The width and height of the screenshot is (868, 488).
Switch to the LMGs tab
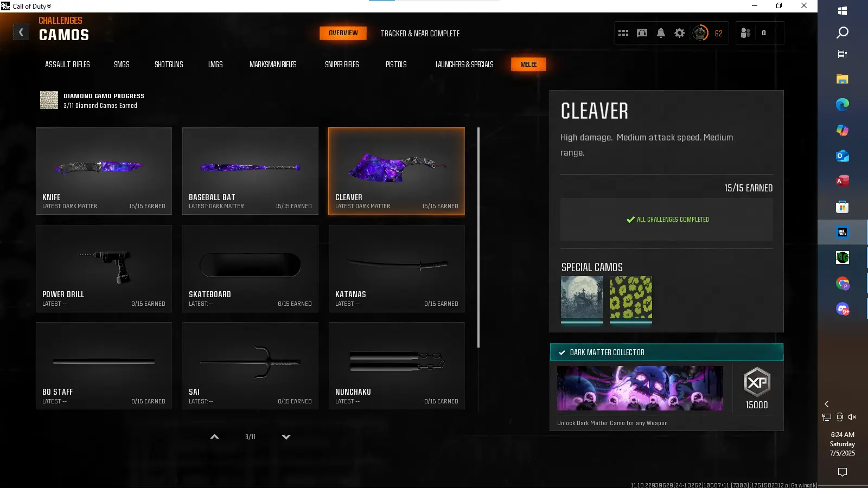pos(215,65)
